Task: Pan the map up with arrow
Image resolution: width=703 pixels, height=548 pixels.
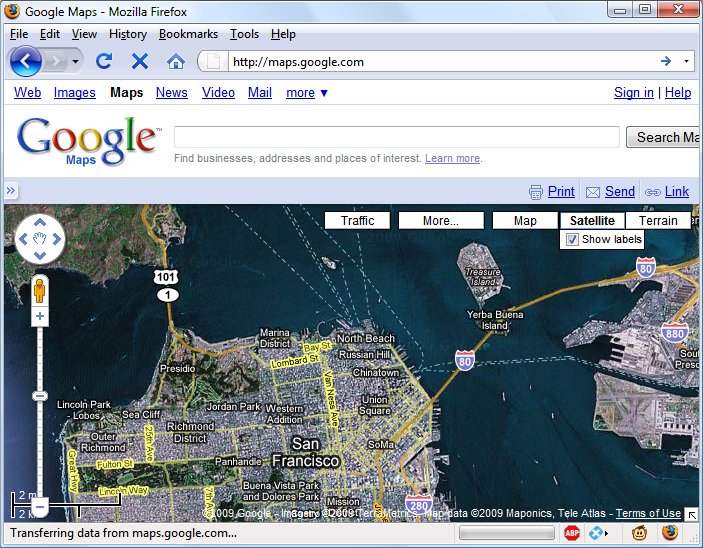Action: coord(40,222)
